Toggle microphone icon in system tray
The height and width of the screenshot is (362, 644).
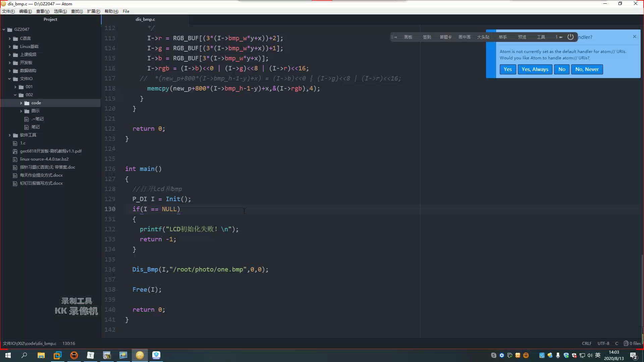[558, 355]
